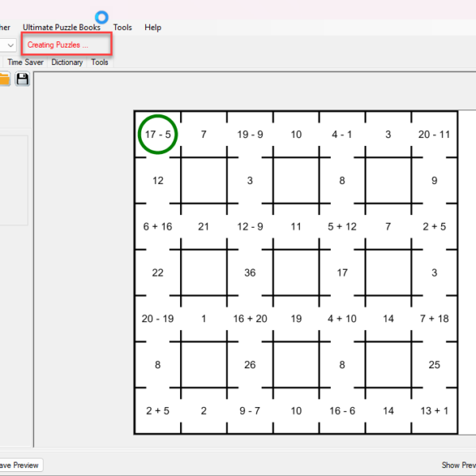Switch to the Dictionary tab

tap(67, 62)
